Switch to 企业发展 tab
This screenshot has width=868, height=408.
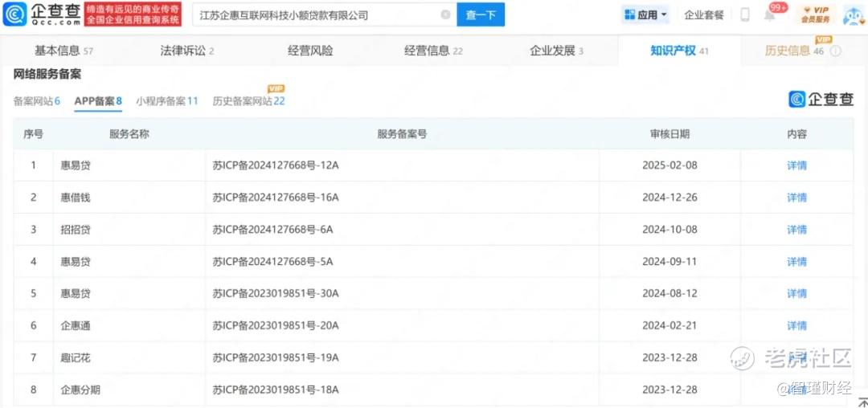point(557,51)
